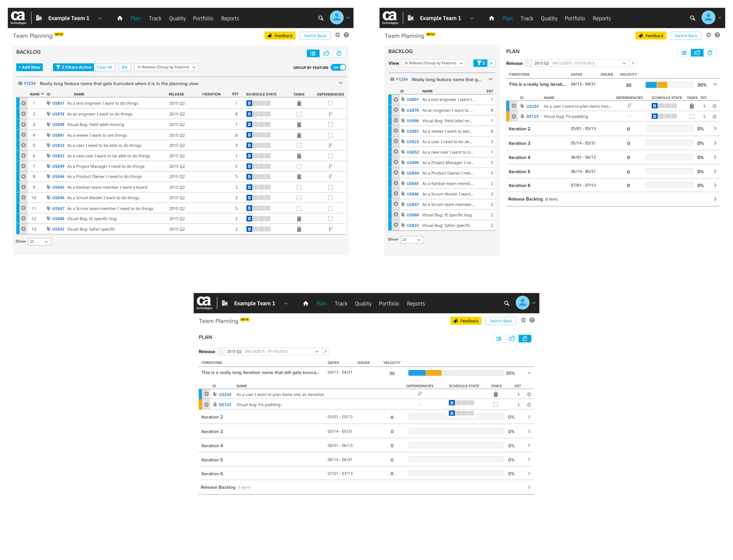Open the view dropdown next to add-columns icon

[166, 67]
